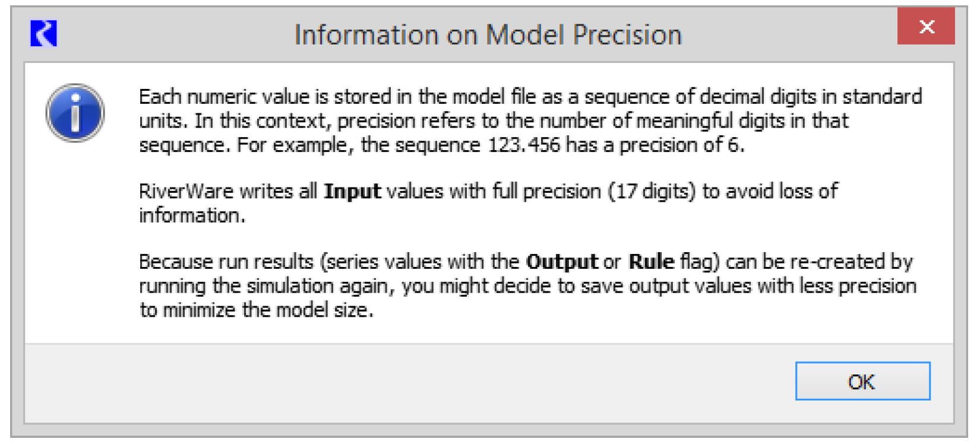
Task: Click the line "to minimize the model size."
Action: pos(257,310)
